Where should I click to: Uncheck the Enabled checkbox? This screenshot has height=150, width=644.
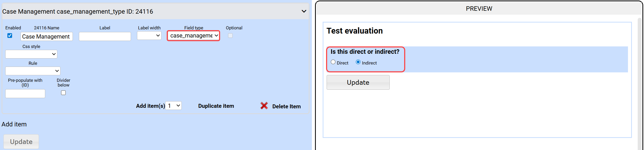(10, 36)
